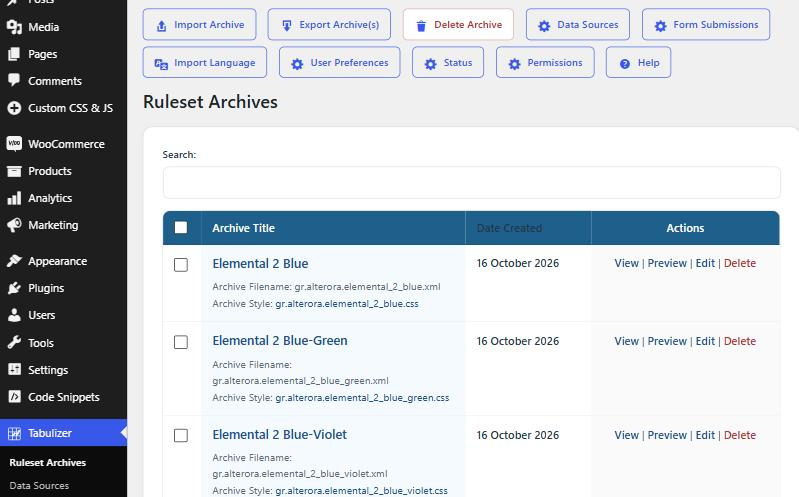Check the Elemental 2 Blue-Violet row checkbox
The width and height of the screenshot is (799, 497).
click(x=181, y=435)
